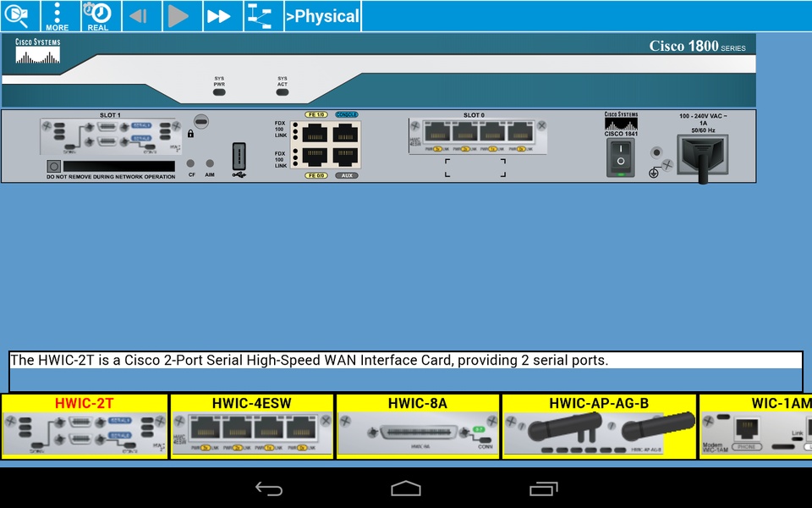Viewport: 812px width, 508px height.
Task: Open the inspect/zoom tool in toolbar
Action: pos(19,16)
